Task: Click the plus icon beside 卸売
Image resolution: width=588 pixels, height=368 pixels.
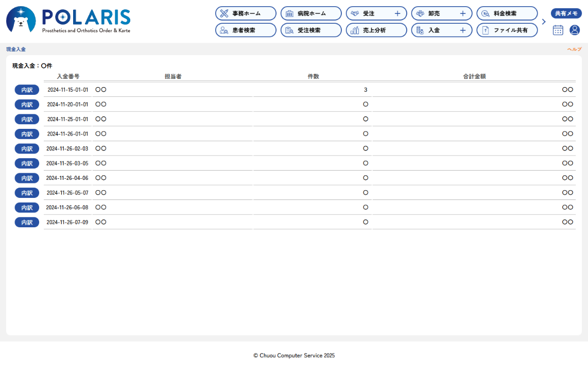Action: (462, 13)
